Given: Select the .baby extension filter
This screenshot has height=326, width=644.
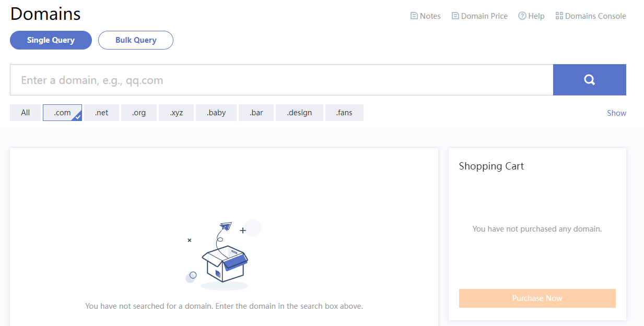Looking at the screenshot, I should click(216, 113).
